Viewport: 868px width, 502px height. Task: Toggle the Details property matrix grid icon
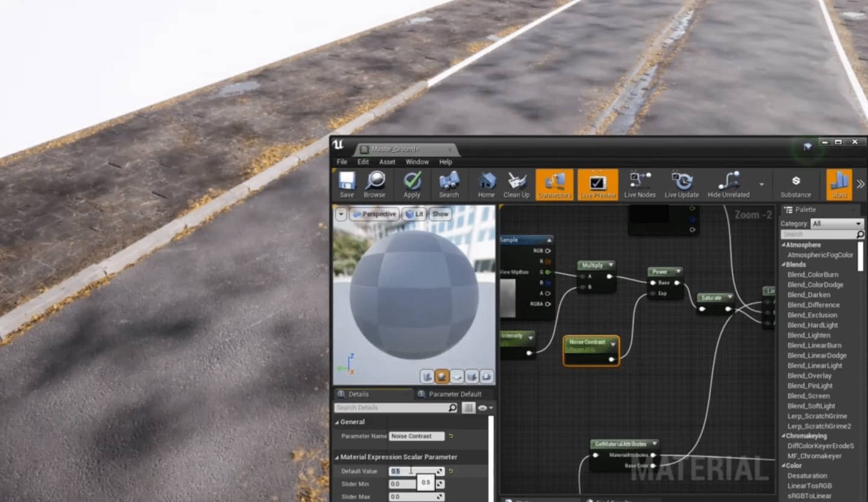pos(468,408)
